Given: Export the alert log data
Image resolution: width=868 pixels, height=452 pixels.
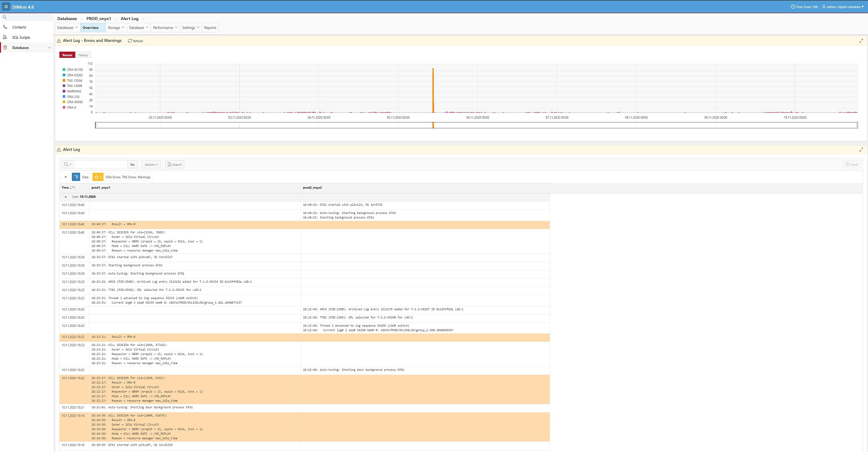Looking at the screenshot, I should pyautogui.click(x=175, y=165).
